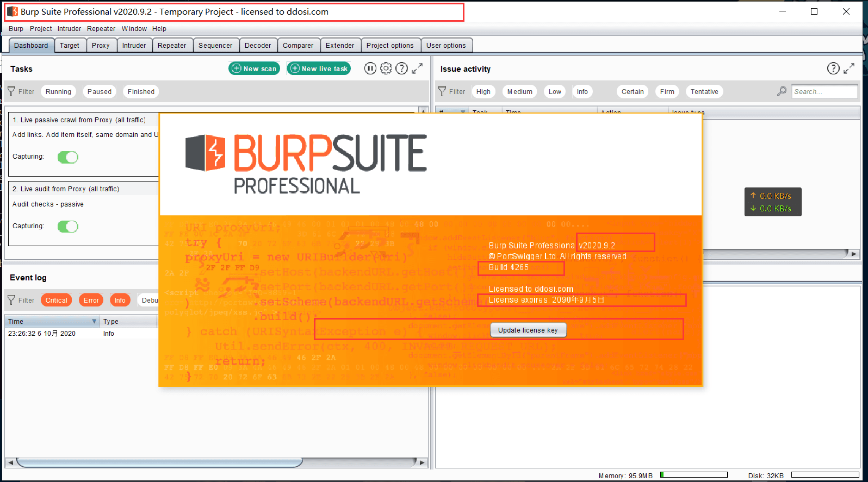Open task settings gear icon
Image resolution: width=868 pixels, height=482 pixels.
coord(386,68)
